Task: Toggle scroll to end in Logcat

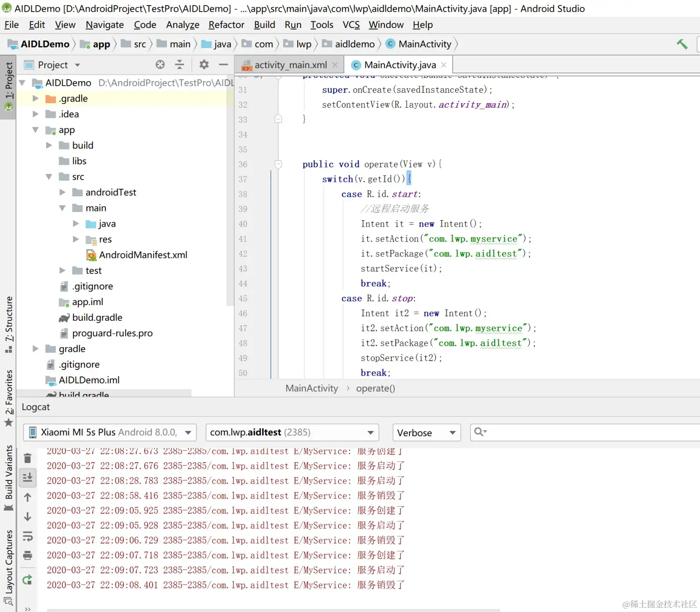Action: coord(28,477)
